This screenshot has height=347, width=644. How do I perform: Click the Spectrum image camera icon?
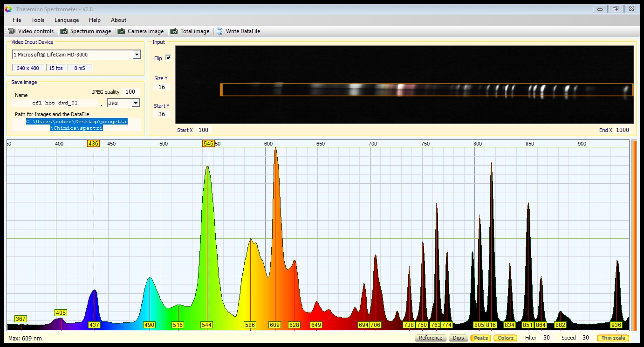point(64,31)
